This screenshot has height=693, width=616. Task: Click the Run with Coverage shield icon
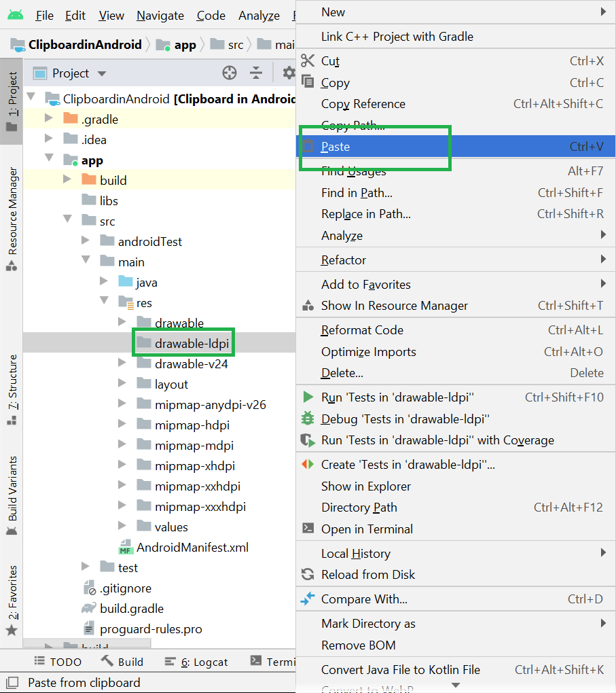pyautogui.click(x=308, y=440)
